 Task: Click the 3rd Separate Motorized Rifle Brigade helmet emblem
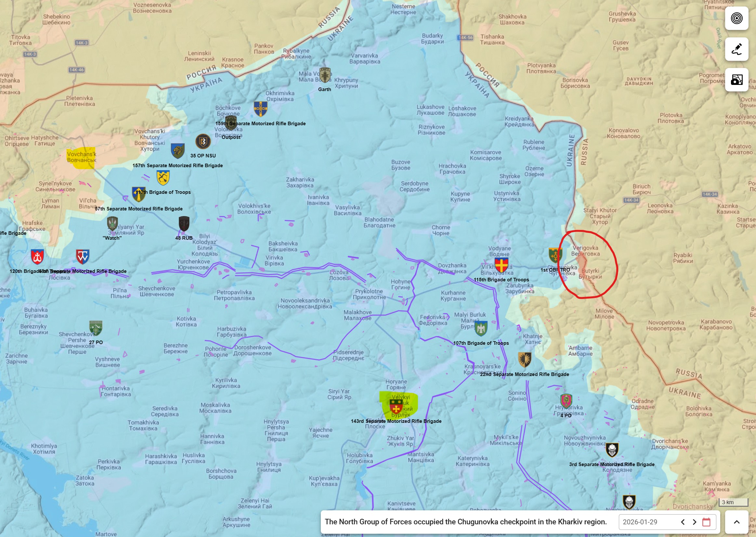(612, 450)
